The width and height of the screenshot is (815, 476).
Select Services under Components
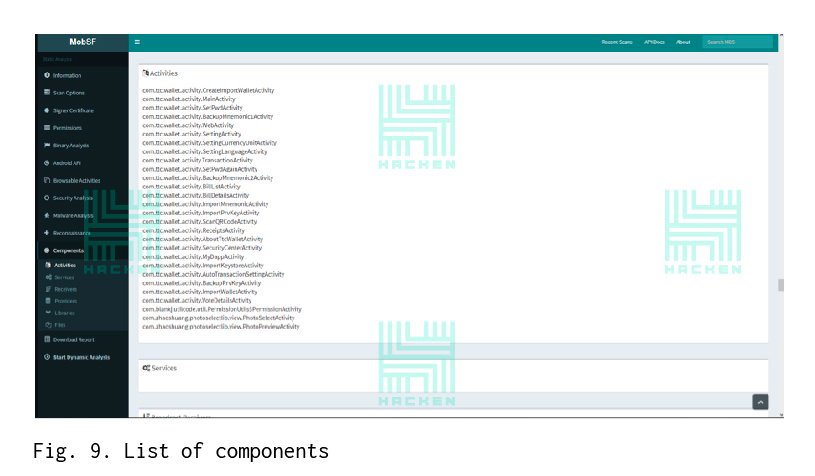pos(64,277)
